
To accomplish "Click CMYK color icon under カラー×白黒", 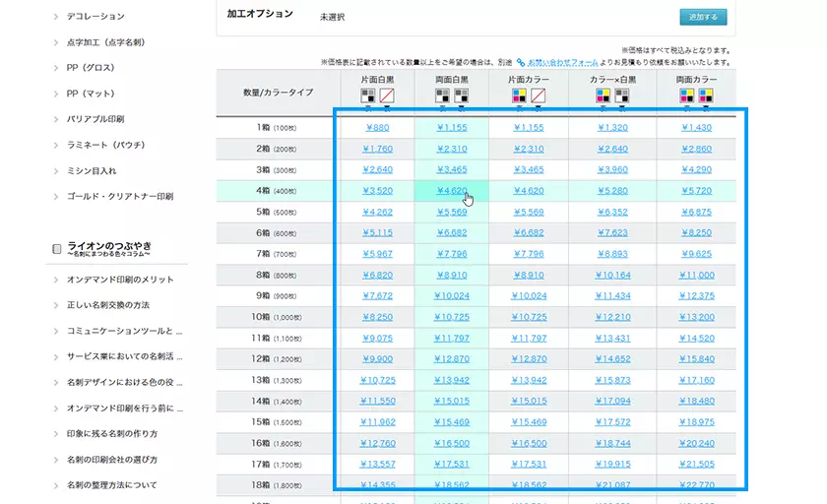I will pyautogui.click(x=603, y=95).
